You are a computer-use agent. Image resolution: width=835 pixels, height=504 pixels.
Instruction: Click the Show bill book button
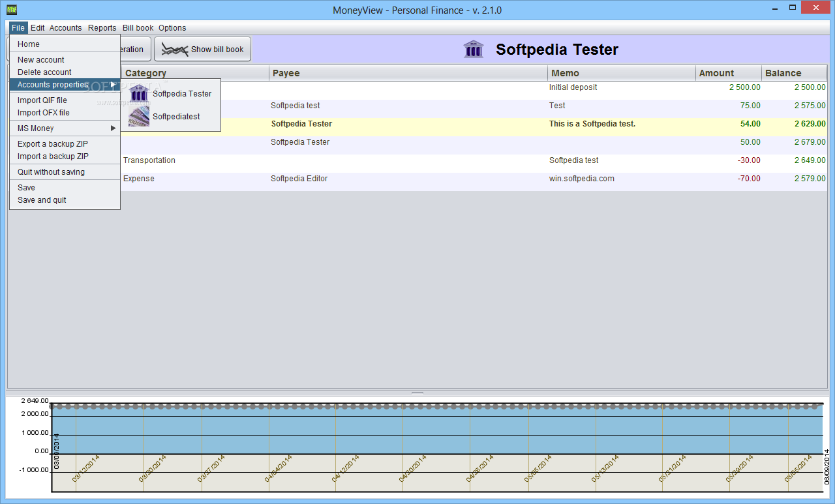[202, 49]
